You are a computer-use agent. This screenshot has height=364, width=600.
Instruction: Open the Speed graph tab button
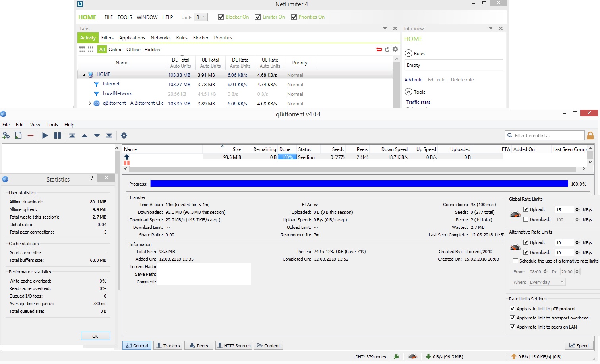579,345
